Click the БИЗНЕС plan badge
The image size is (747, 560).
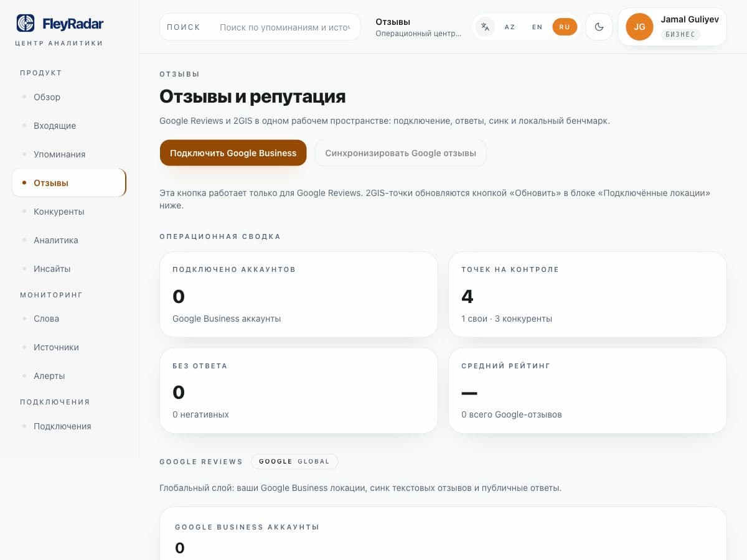click(x=680, y=34)
